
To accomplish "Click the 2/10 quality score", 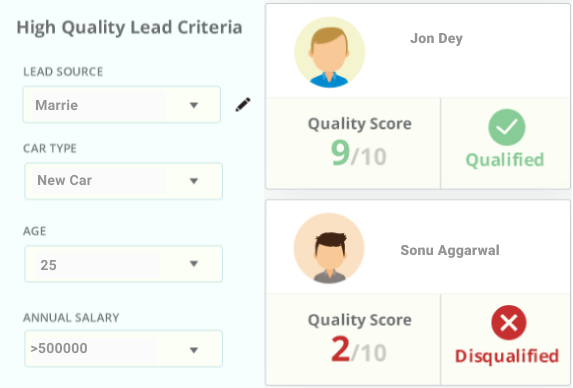I will point(358,349).
